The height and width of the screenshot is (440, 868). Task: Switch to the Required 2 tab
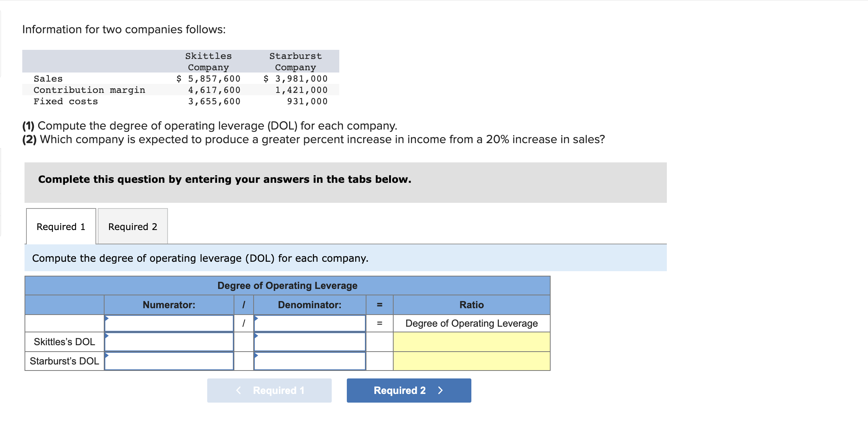click(x=133, y=226)
